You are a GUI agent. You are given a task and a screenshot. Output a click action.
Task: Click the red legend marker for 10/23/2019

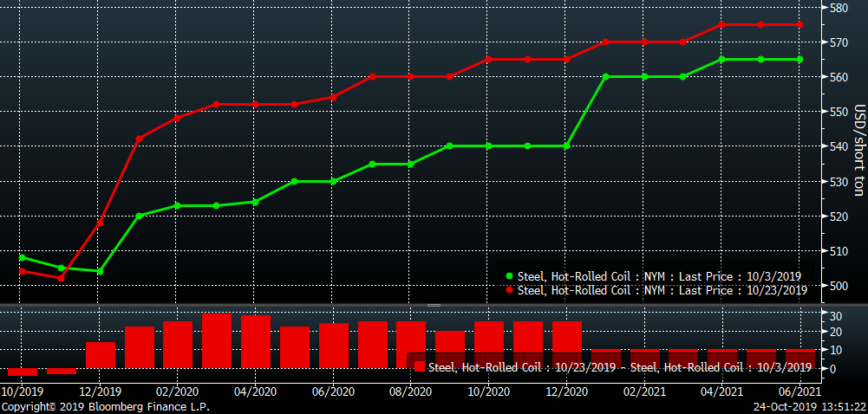pyautogui.click(x=509, y=290)
